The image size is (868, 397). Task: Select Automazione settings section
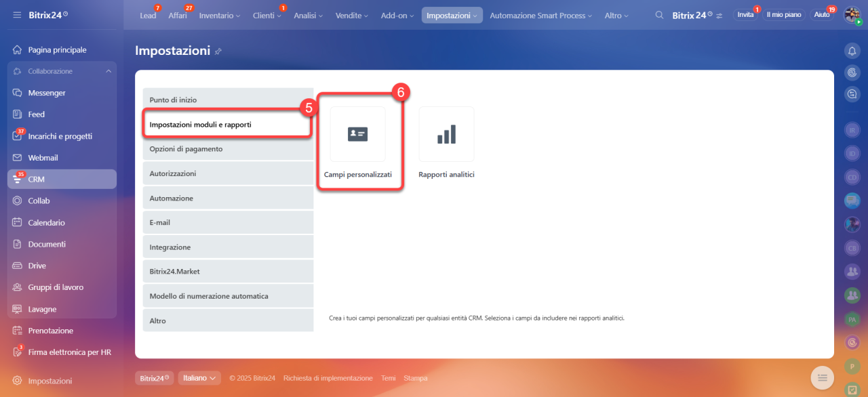[228, 198]
